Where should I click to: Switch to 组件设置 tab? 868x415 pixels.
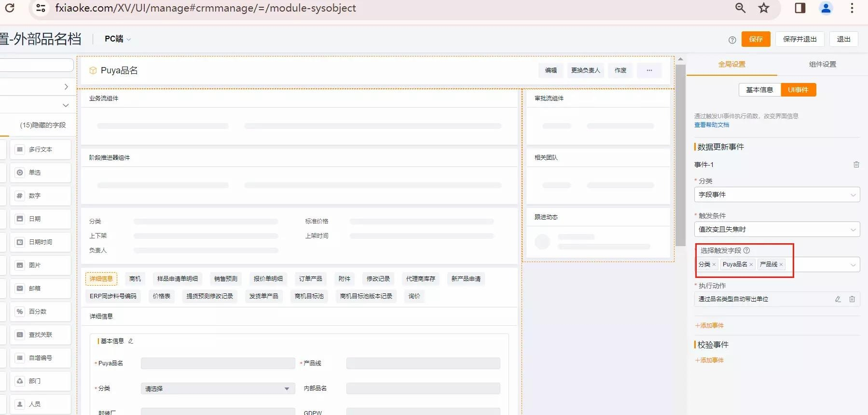coord(823,64)
